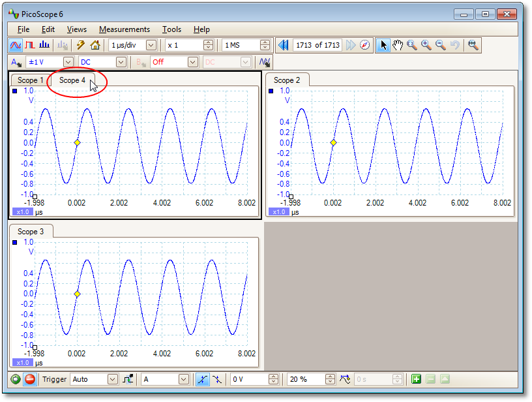Viewport: 532px width, 402px height.
Task: Click the x1.0 zoom label in Scope 3
Action: click(23, 363)
